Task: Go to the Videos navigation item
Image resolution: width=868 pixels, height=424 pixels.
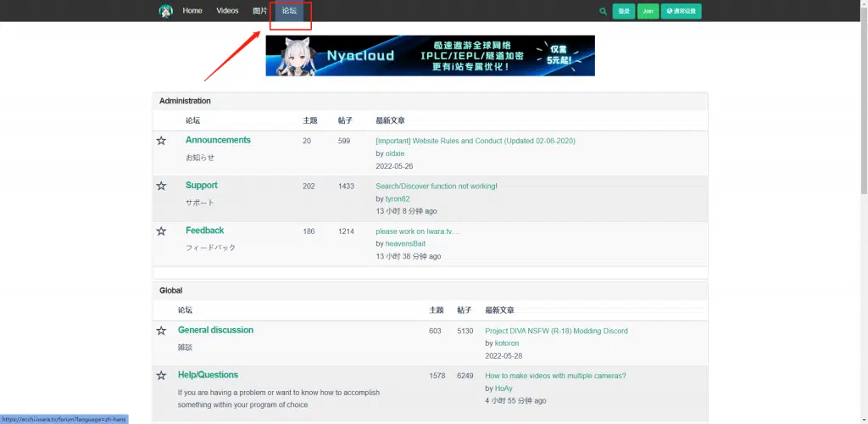Action: (227, 11)
